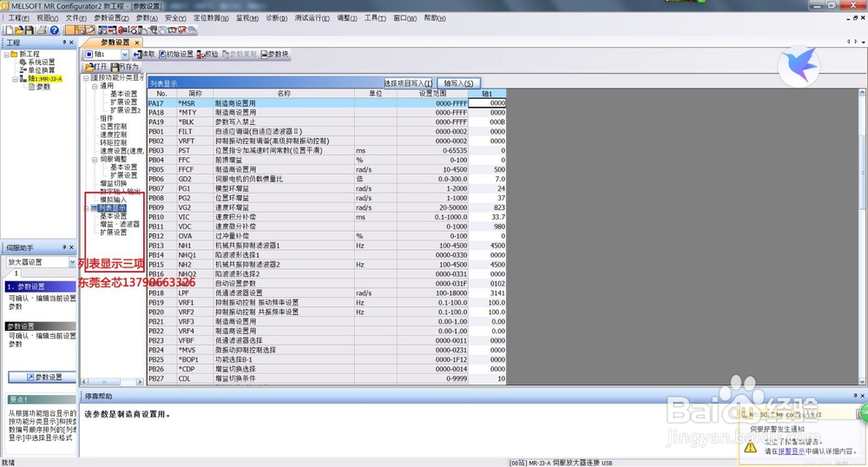This screenshot has width=868, height=467.
Task: Pin the 工程 panel with its pushpin icon
Action: pyautogui.click(x=63, y=42)
